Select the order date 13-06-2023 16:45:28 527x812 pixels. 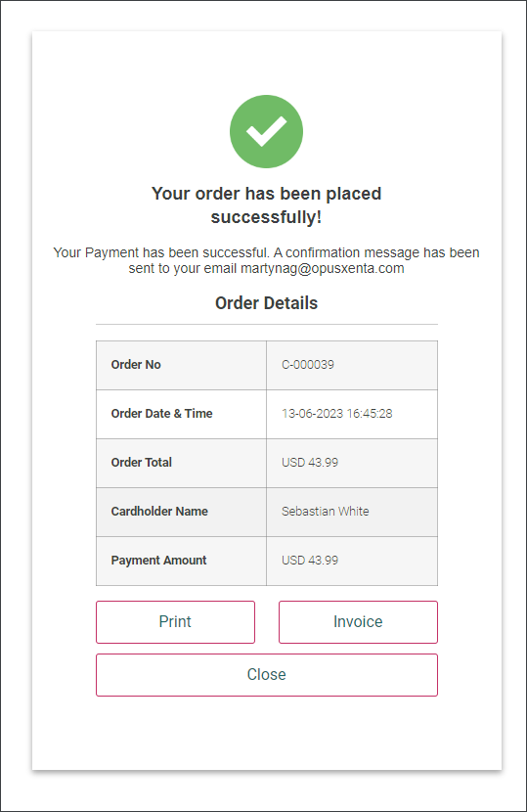pyautogui.click(x=336, y=413)
